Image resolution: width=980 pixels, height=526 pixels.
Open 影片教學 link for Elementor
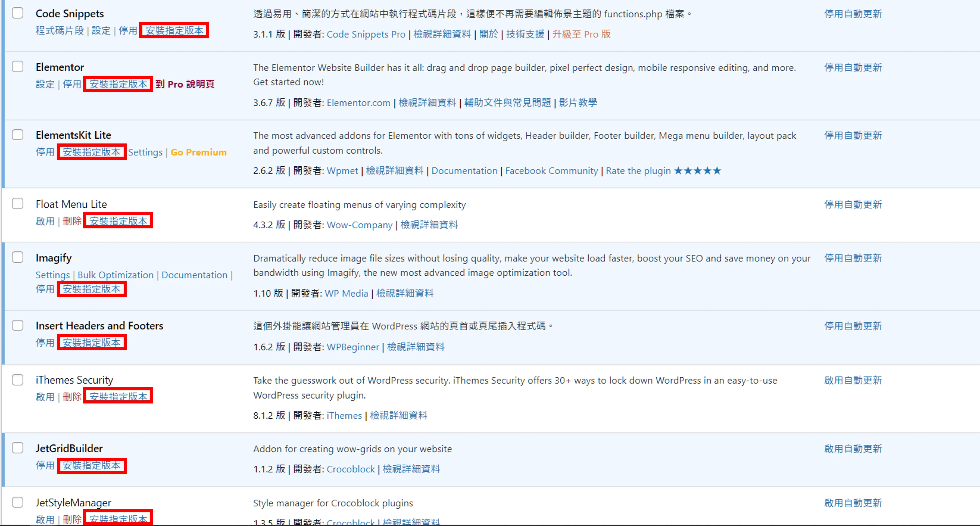tap(578, 103)
